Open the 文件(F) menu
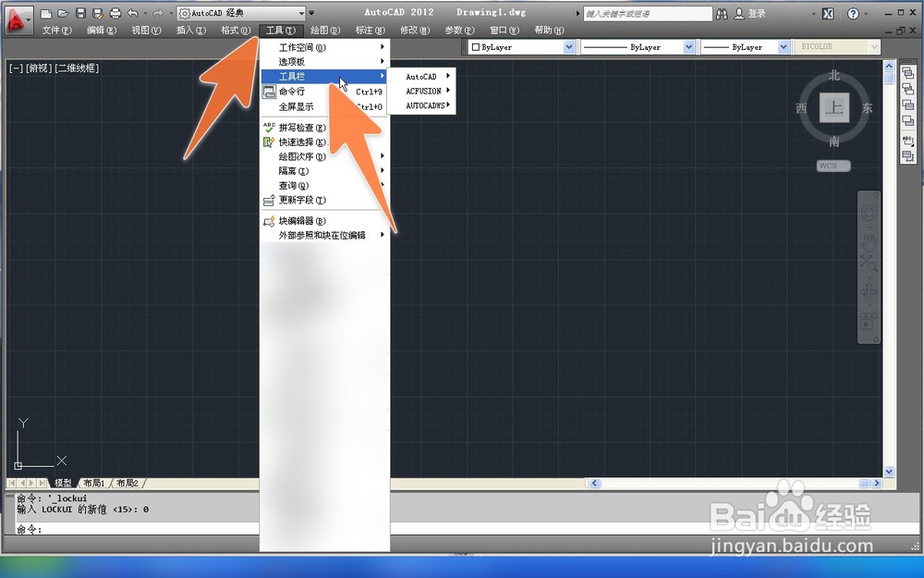This screenshot has width=924, height=578. tap(56, 31)
